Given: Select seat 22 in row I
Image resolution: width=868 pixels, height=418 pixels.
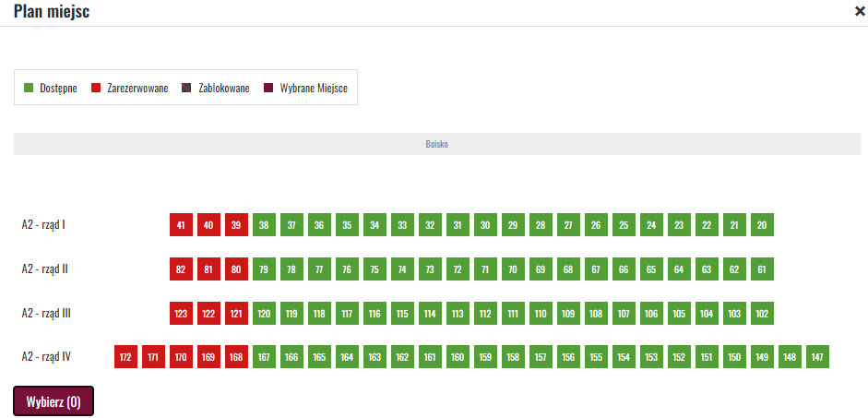Looking at the screenshot, I should [707, 225].
